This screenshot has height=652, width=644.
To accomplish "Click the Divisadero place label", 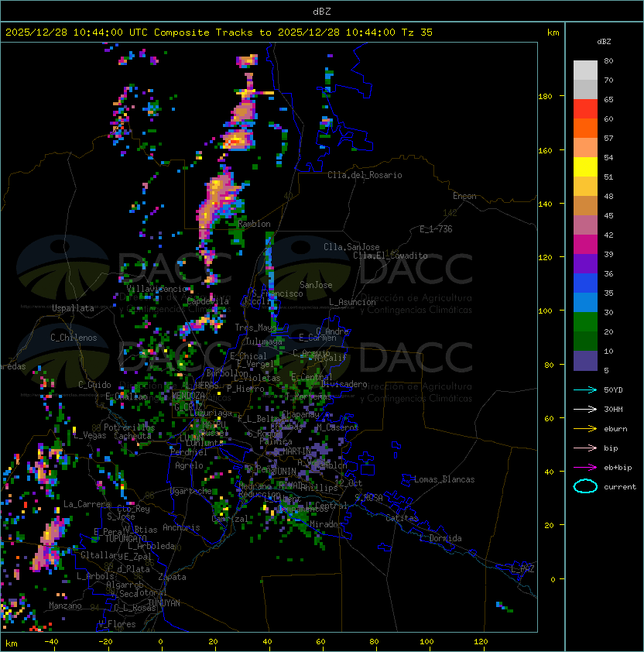I will pos(344,384).
